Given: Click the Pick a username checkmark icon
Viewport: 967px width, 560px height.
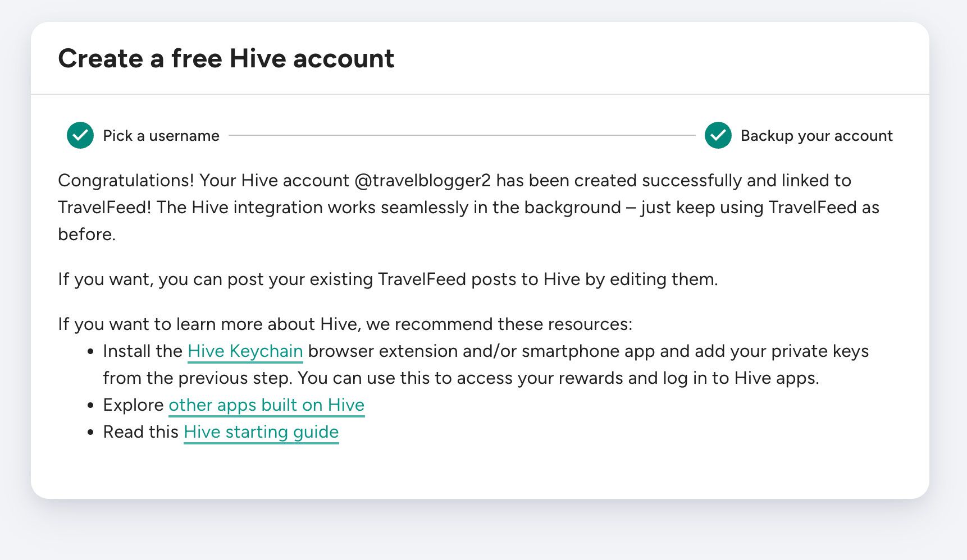Looking at the screenshot, I should pos(80,135).
